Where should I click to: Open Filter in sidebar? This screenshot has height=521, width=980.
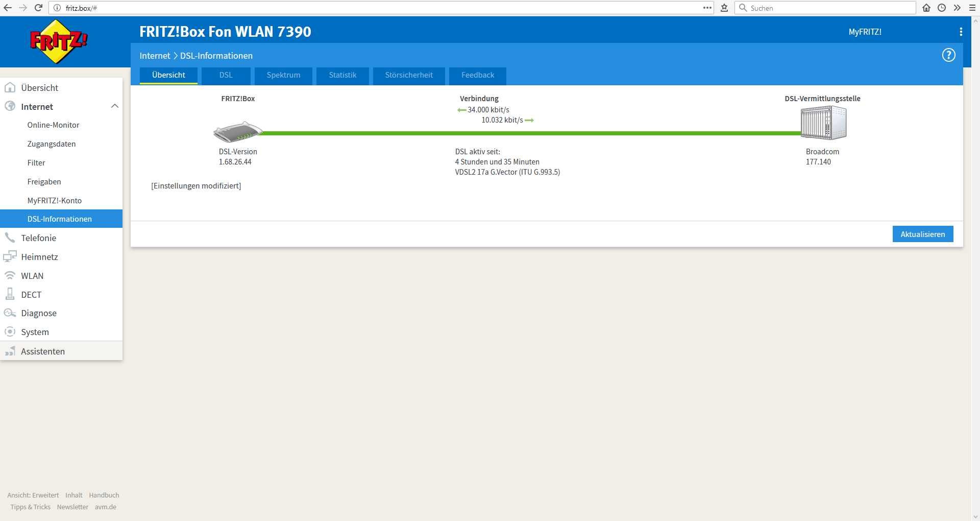[x=36, y=163]
